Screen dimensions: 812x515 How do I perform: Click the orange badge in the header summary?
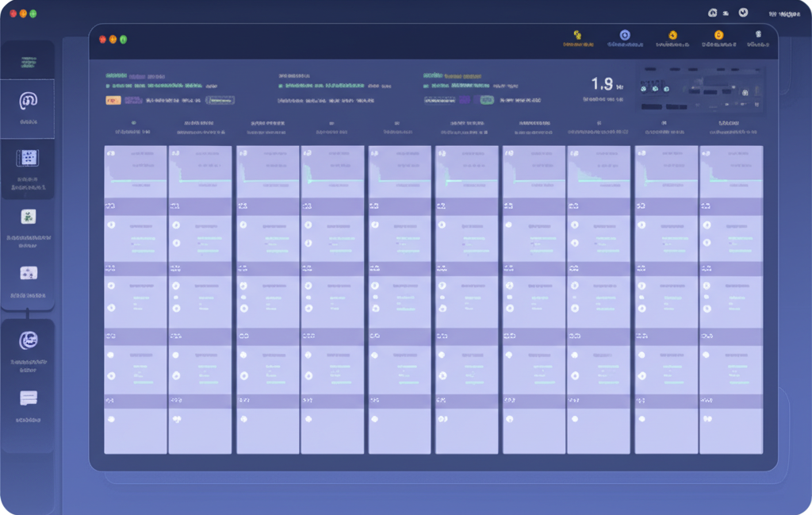(113, 101)
